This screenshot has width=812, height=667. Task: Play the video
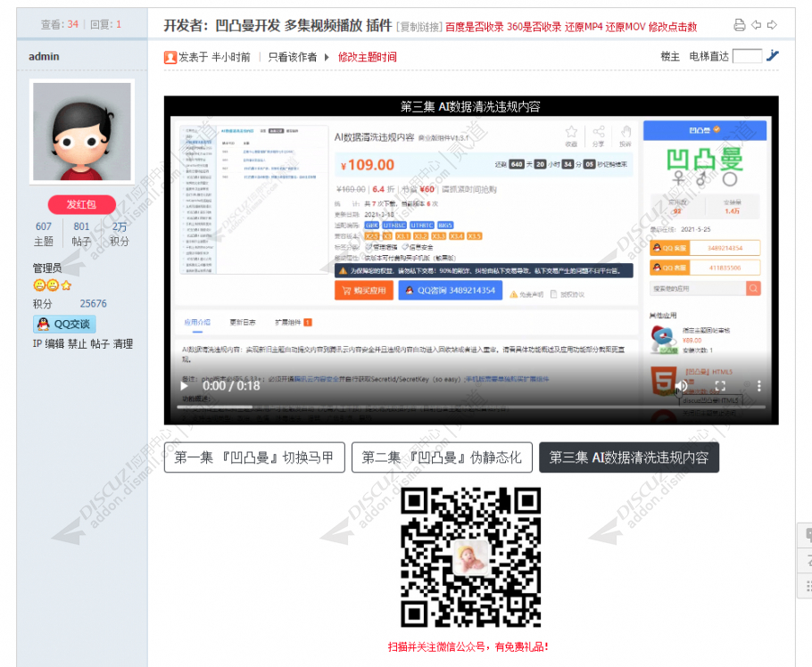coord(184,386)
